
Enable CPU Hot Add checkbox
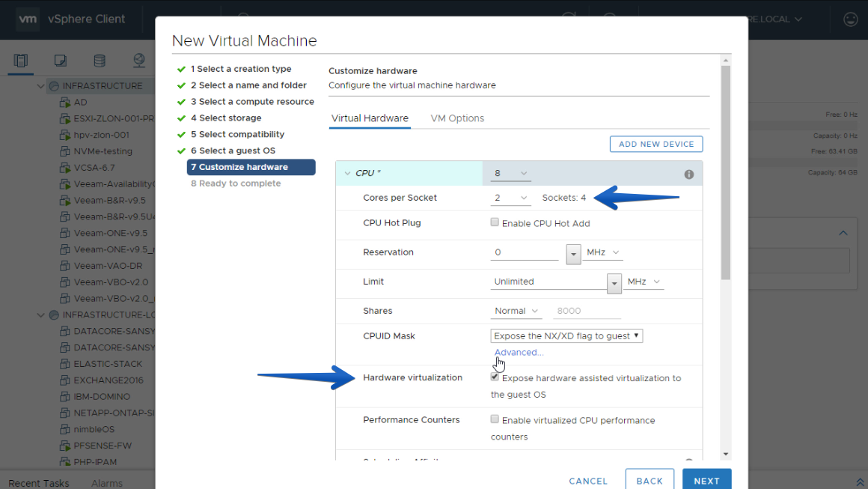pos(495,222)
